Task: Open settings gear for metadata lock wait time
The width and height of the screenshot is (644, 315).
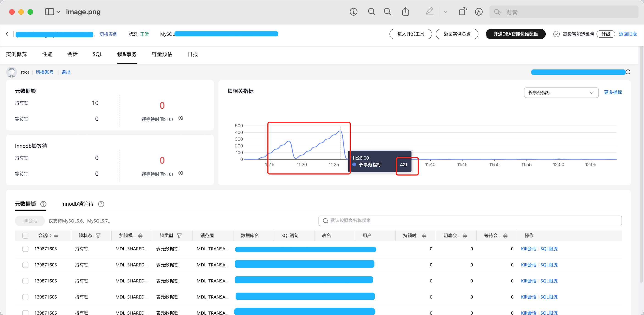Action: [181, 118]
